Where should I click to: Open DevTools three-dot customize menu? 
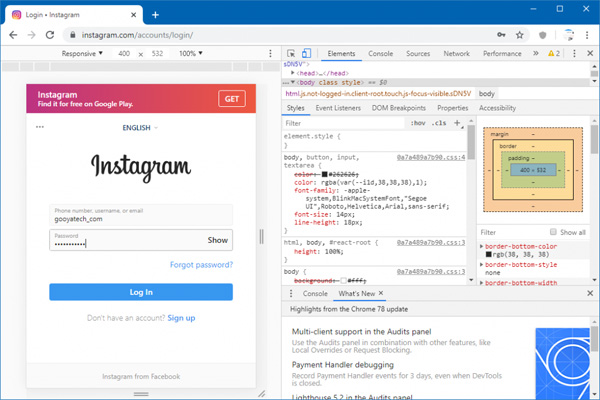click(x=574, y=54)
